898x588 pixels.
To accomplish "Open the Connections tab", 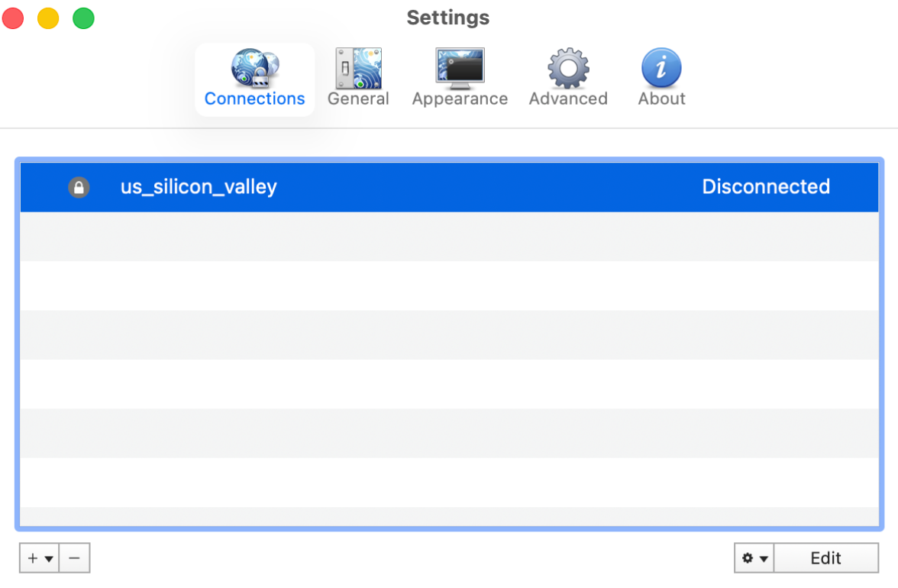I will coord(255,79).
